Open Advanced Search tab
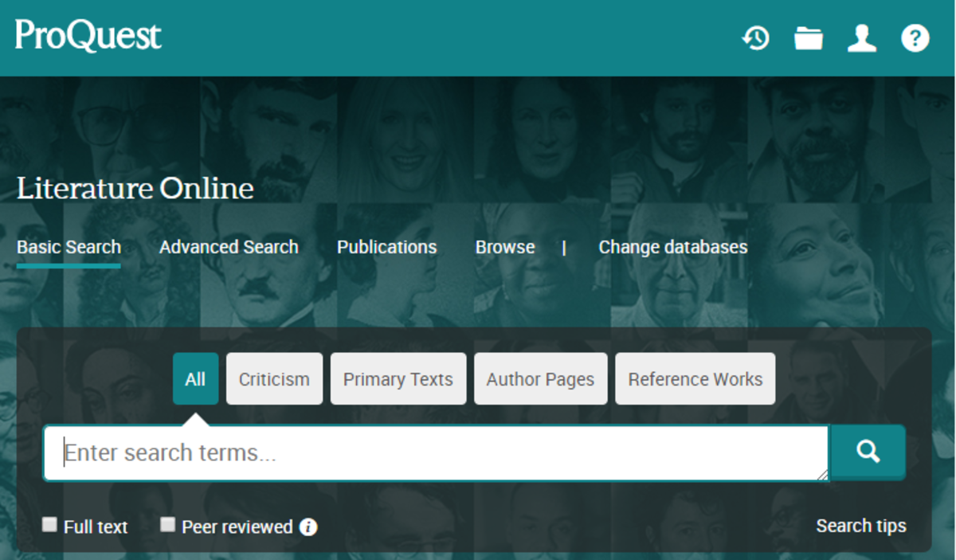956x560 pixels. coord(229,247)
